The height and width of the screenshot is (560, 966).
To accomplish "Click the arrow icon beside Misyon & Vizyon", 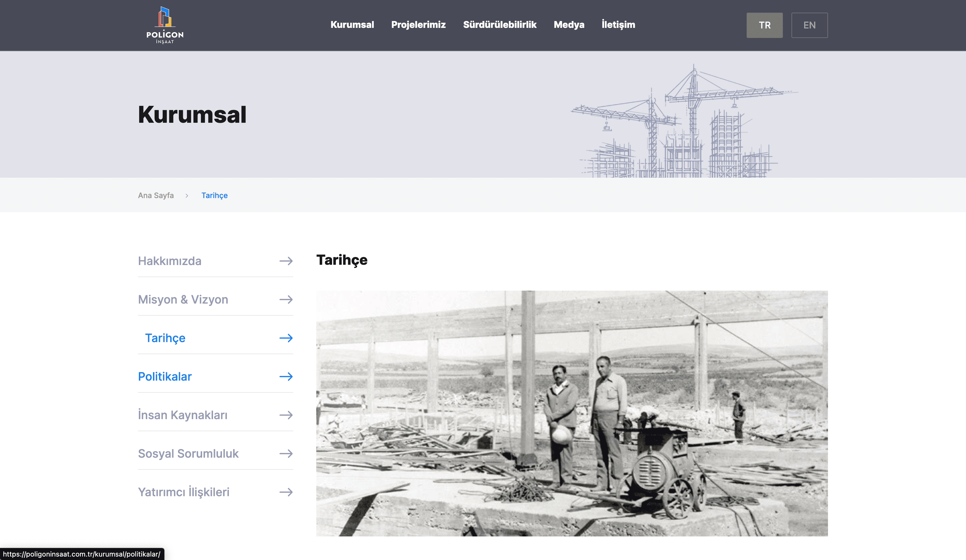I will click(x=286, y=299).
